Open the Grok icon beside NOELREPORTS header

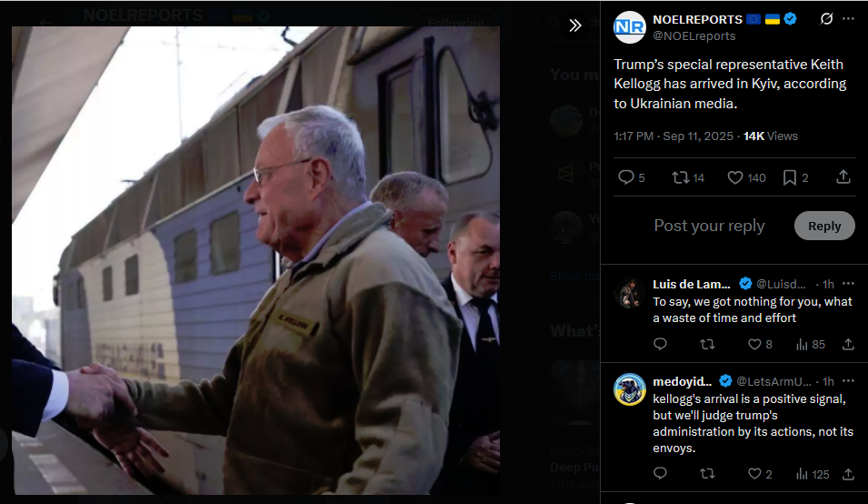point(826,19)
